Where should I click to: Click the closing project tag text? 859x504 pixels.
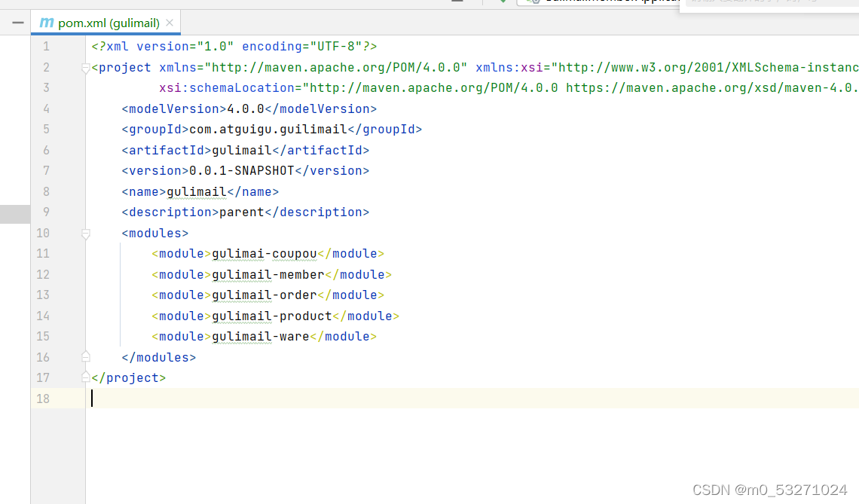[x=129, y=378]
